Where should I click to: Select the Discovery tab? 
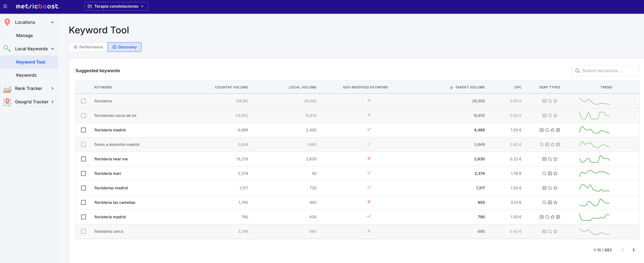click(125, 47)
